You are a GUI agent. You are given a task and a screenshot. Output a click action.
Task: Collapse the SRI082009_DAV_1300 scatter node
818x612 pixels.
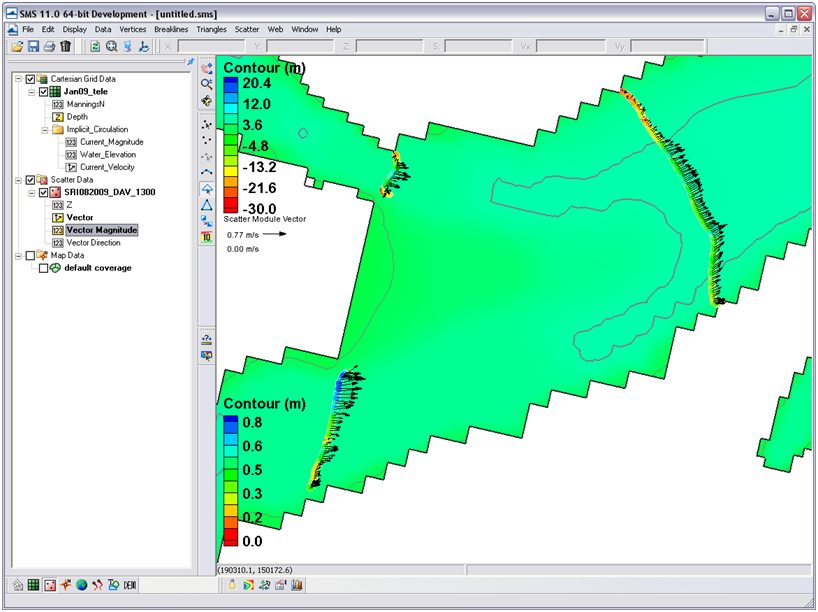(x=31, y=193)
